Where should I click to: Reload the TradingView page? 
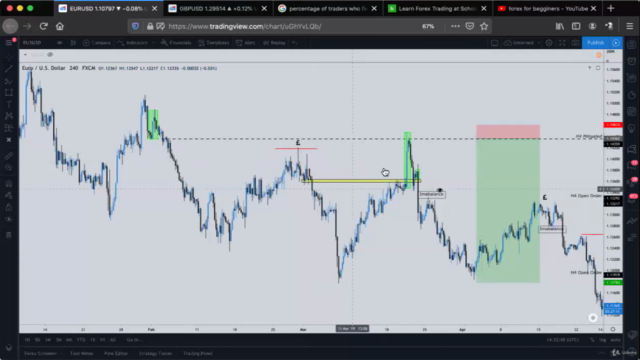(x=44, y=26)
